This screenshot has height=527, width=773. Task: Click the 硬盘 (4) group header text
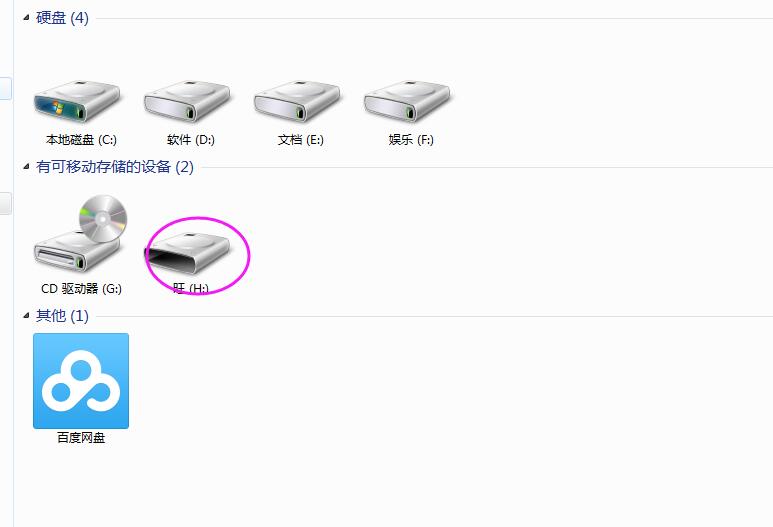pos(62,18)
